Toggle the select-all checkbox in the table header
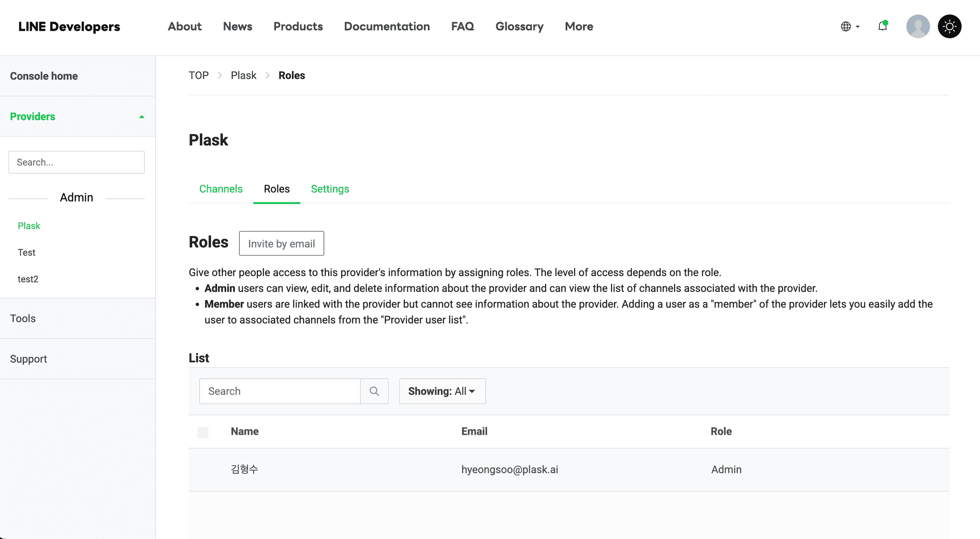 tap(203, 432)
